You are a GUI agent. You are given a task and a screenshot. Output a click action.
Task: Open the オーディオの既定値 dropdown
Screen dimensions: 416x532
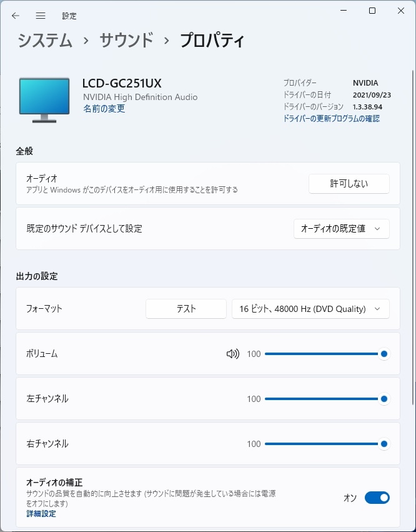(x=341, y=229)
